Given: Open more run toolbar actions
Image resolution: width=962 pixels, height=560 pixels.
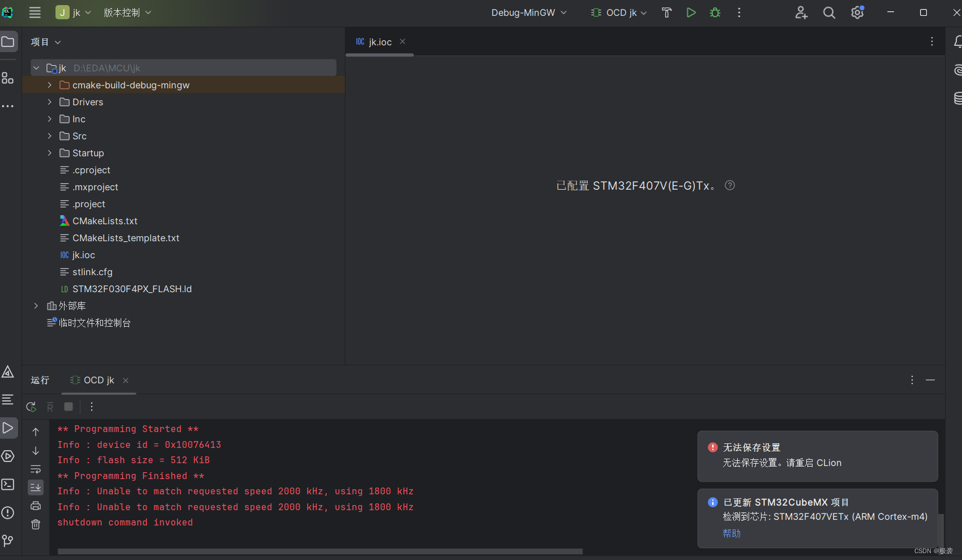Looking at the screenshot, I should coord(91,407).
